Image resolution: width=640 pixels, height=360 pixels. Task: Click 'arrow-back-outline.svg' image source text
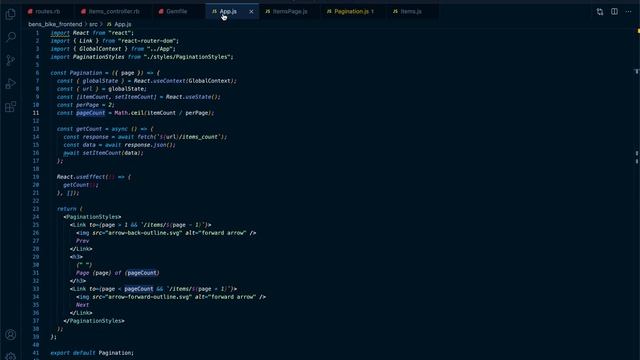click(x=145, y=233)
